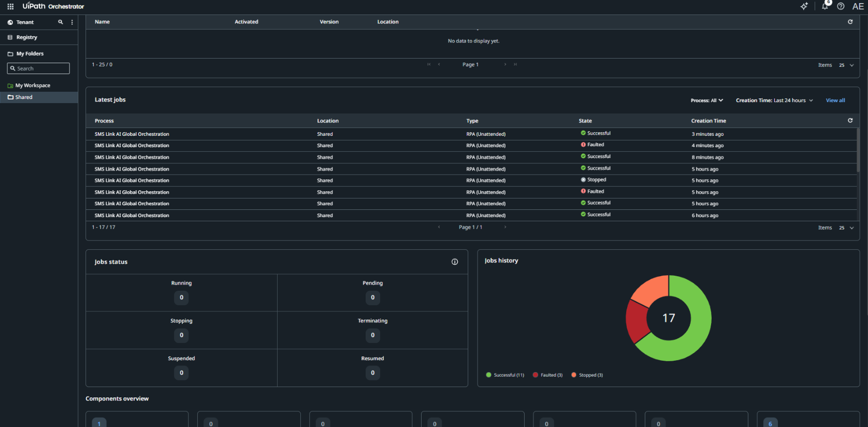Click the AI sparkle assistant icon
Viewport: 868px width, 427px height.
[804, 6]
